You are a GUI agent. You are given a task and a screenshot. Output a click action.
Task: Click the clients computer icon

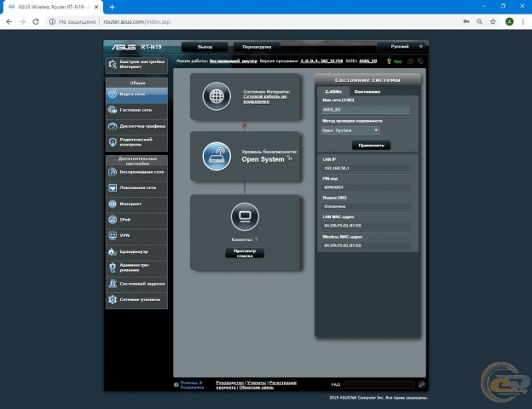point(245,216)
